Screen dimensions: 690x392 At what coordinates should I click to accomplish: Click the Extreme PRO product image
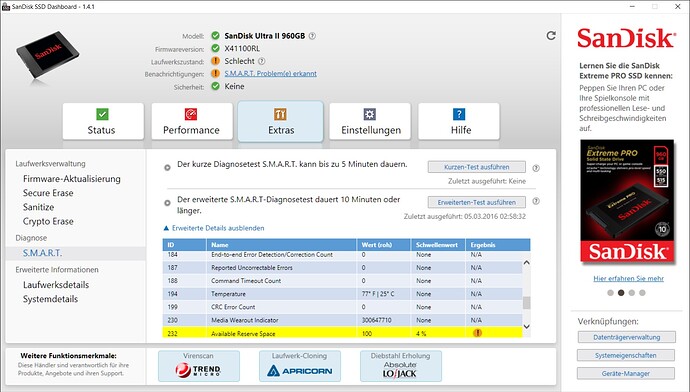[x=627, y=201]
